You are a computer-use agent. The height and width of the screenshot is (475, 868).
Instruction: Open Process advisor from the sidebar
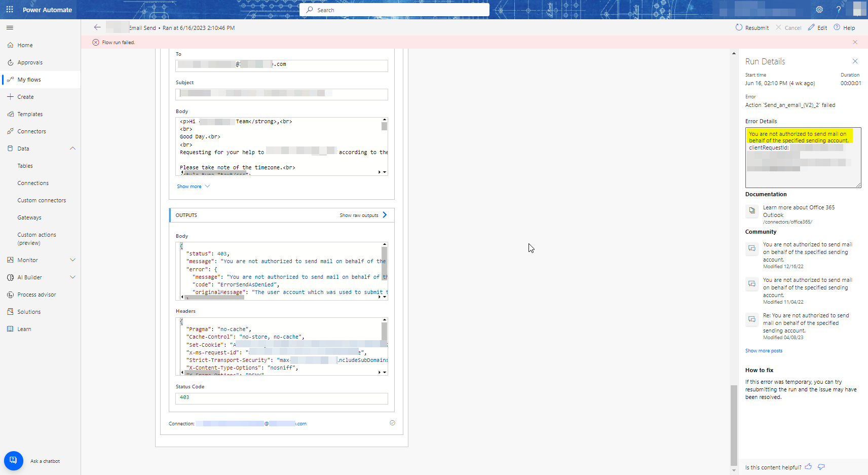pyautogui.click(x=35, y=294)
